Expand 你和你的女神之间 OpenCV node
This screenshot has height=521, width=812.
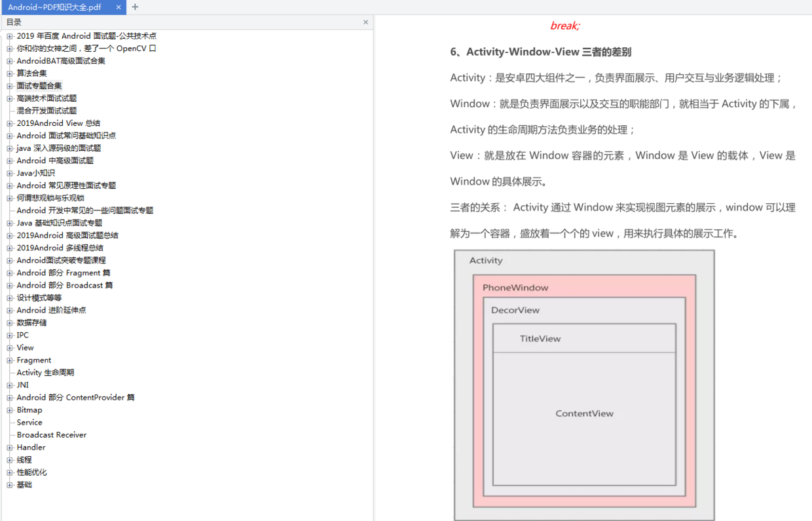pyautogui.click(x=10, y=48)
